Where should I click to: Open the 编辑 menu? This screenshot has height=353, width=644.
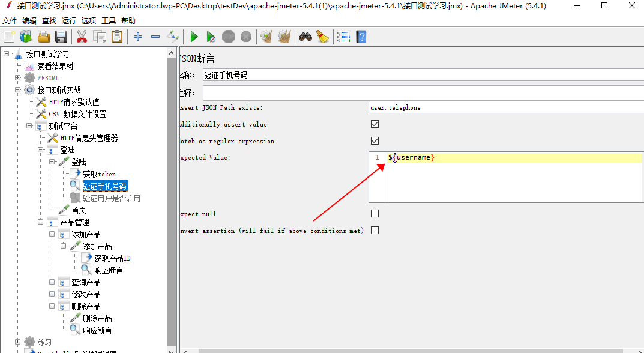[29, 20]
